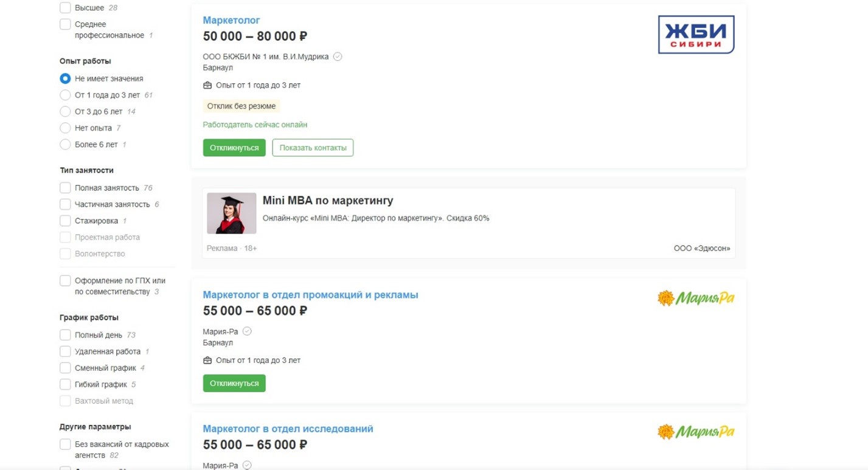Click the verified checkmark beside ООО БЖБИ
The image size is (868, 470).
338,57
